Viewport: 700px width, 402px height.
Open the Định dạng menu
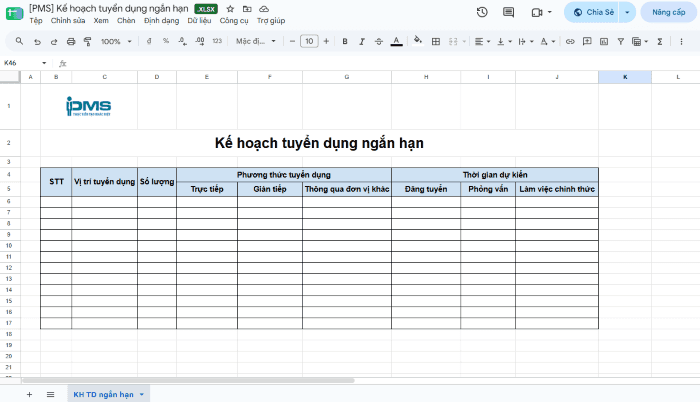click(x=161, y=21)
